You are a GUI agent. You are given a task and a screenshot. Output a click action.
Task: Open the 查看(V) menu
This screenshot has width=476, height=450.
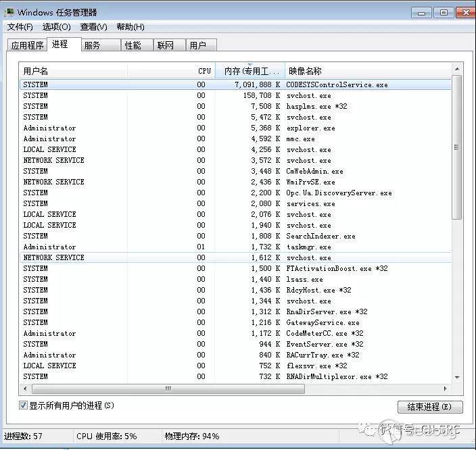click(93, 27)
